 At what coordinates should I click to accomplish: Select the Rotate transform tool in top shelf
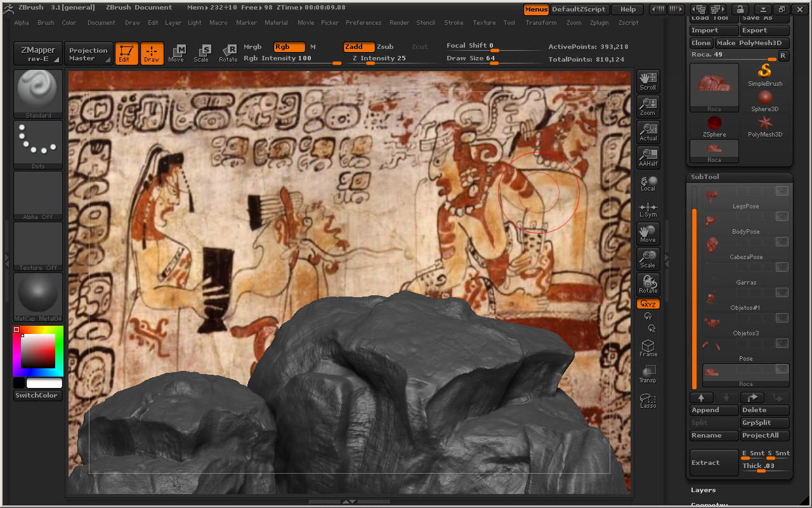coord(228,53)
